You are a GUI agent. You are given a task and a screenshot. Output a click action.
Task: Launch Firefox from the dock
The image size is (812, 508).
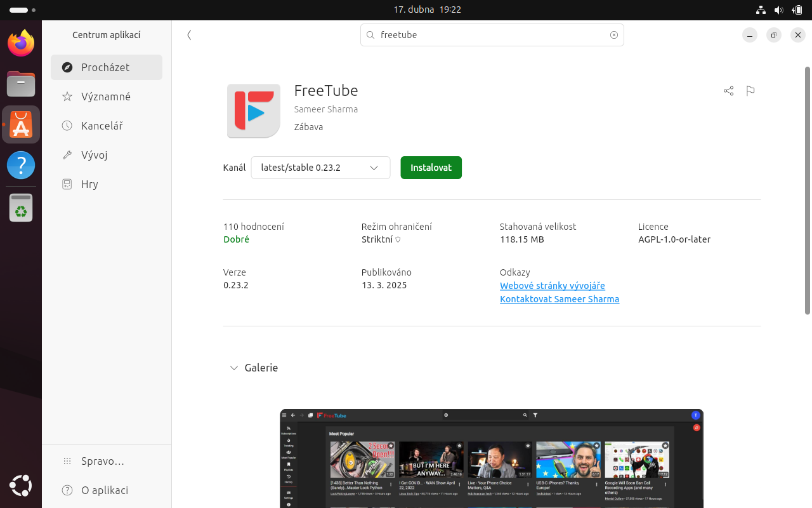tap(21, 43)
